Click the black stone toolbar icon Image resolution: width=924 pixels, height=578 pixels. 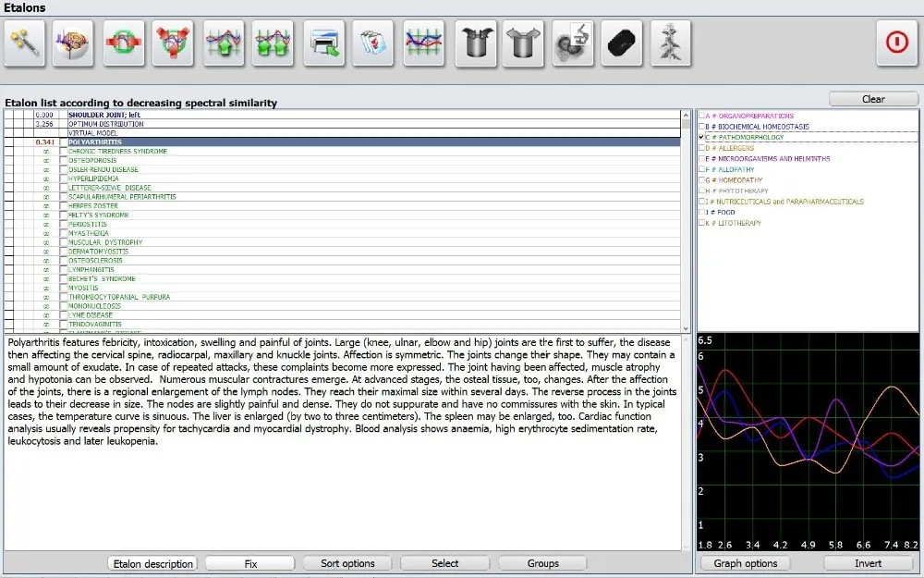(623, 43)
